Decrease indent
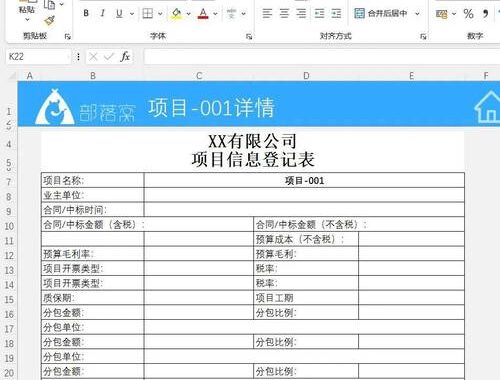This screenshot has height=380, width=500. 319,13
